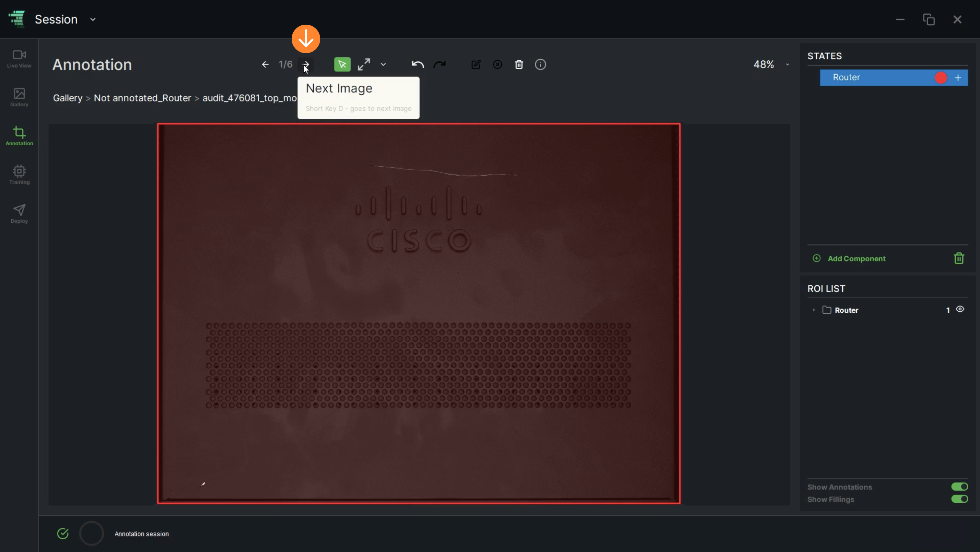Click the expand diagonal arrows tool
Image resolution: width=980 pixels, height=552 pixels.
click(364, 65)
